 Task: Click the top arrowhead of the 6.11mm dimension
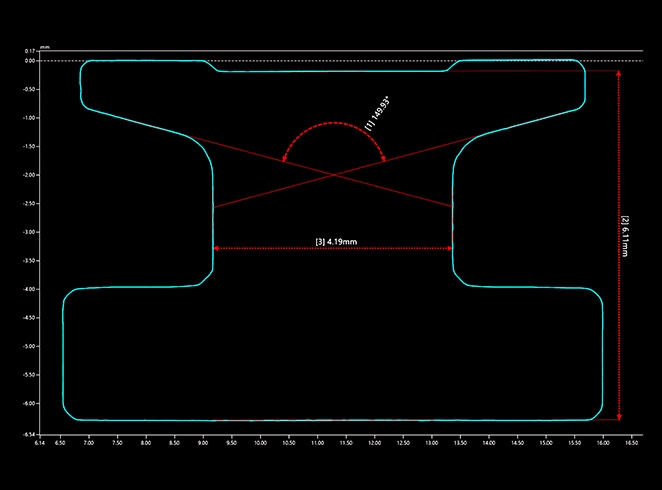coord(619,74)
